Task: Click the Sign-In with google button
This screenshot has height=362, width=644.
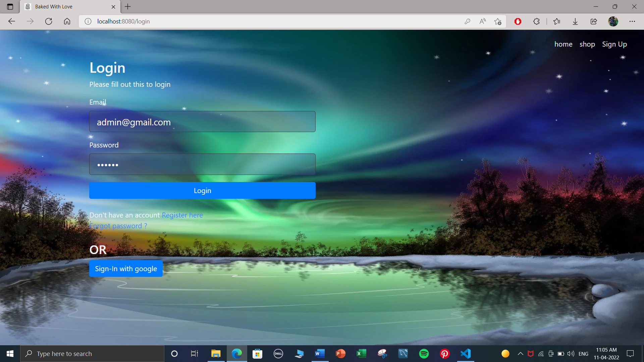Action: pos(126,268)
